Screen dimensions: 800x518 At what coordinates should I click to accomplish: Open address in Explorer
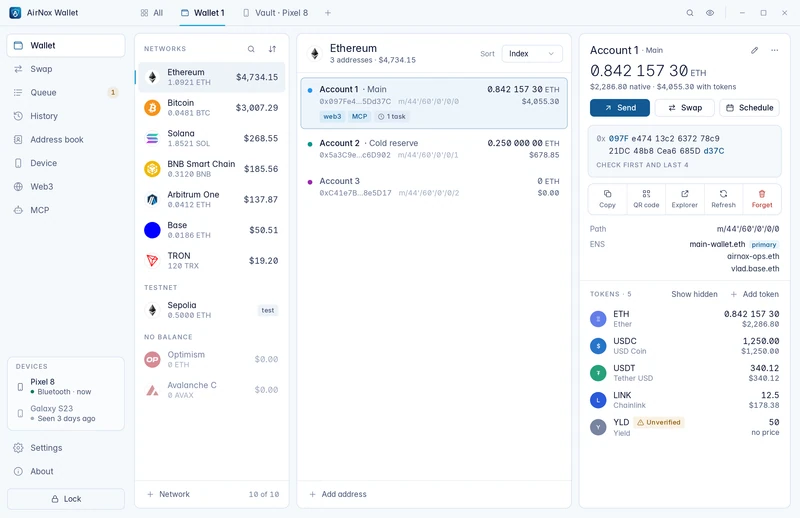[685, 199]
